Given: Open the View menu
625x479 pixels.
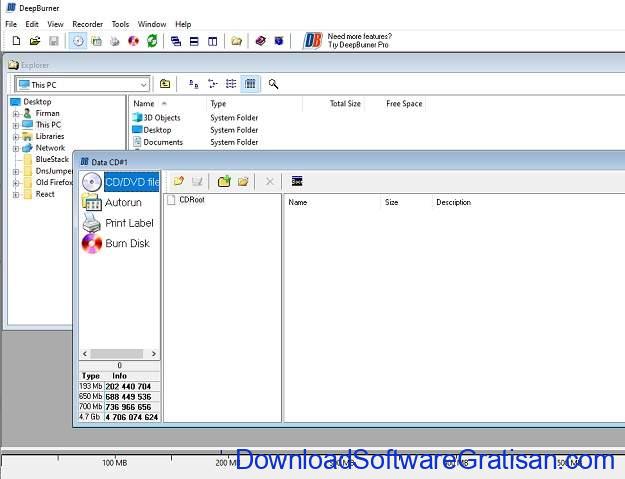Looking at the screenshot, I should (55, 24).
